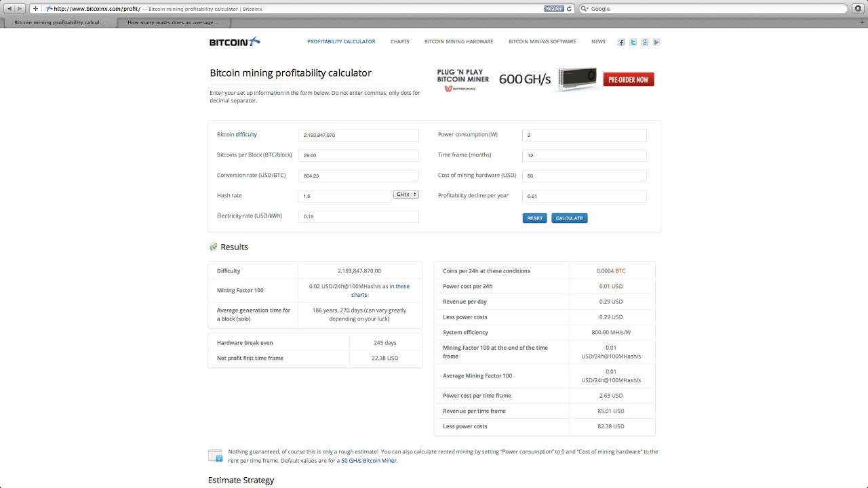This screenshot has width=868, height=488.
Task: Click the Reset button
Action: point(534,218)
